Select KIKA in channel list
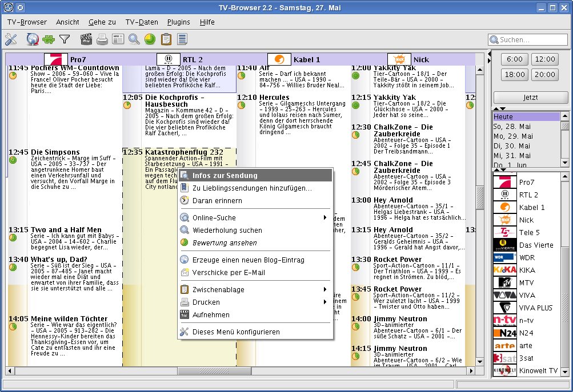Screen dimensions: 573x392 tap(526, 270)
